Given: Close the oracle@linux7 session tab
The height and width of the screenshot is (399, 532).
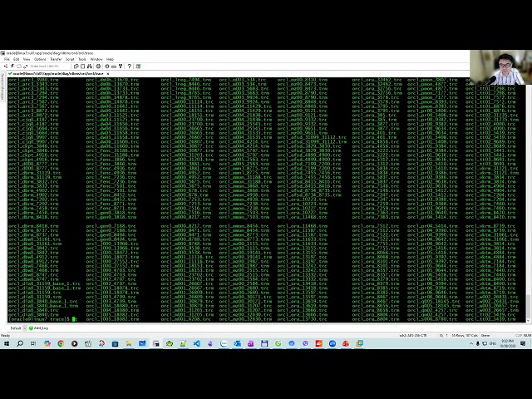Looking at the screenshot, I should click(108, 74).
